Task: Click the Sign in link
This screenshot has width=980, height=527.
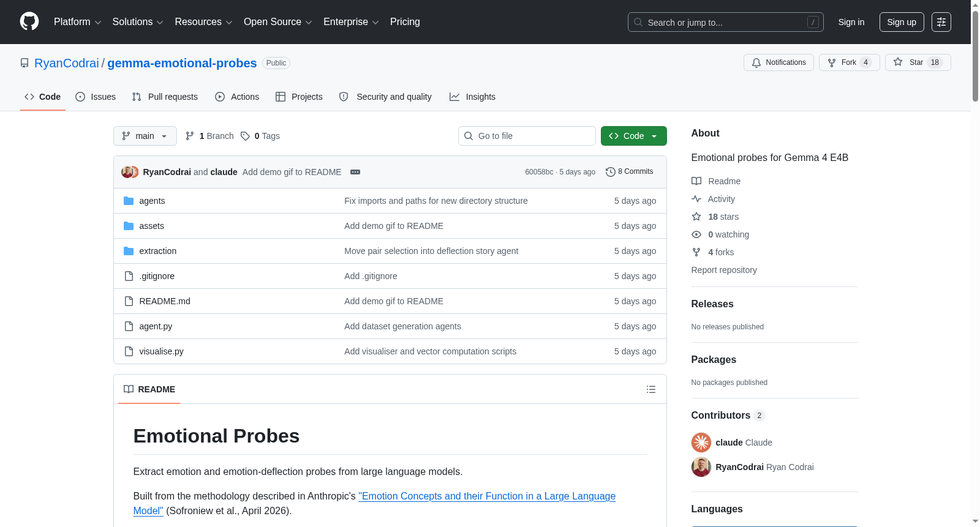Action: [x=851, y=22]
